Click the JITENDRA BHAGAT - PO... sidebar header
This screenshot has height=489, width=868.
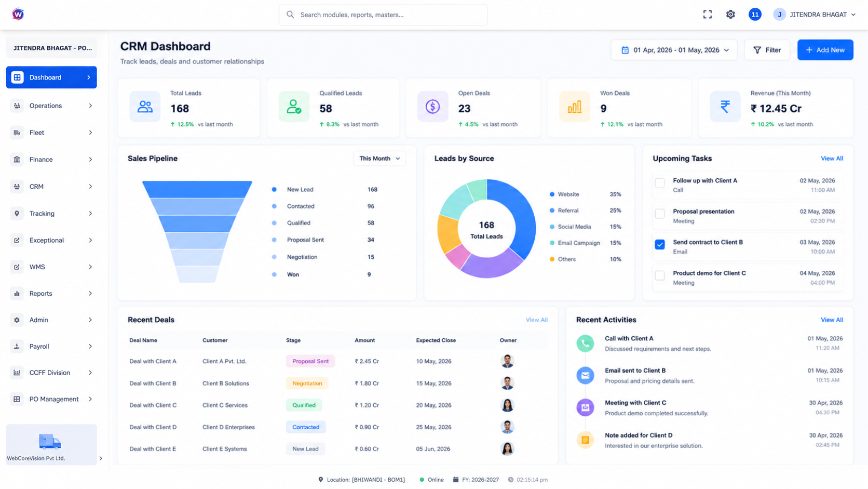tap(51, 48)
